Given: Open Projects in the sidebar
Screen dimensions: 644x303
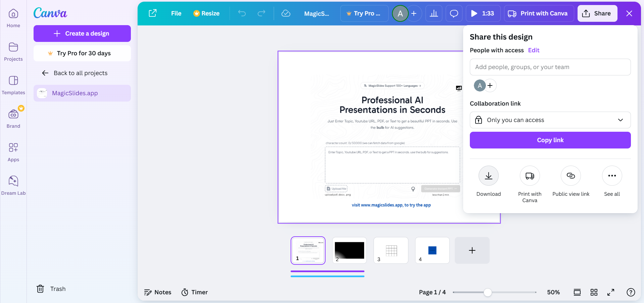Looking at the screenshot, I should point(13,52).
